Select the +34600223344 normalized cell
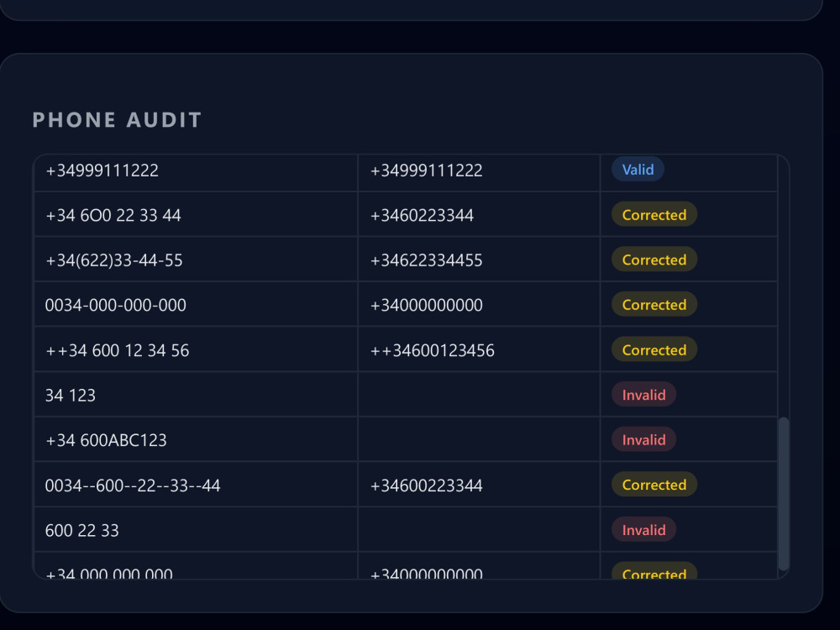 click(479, 485)
